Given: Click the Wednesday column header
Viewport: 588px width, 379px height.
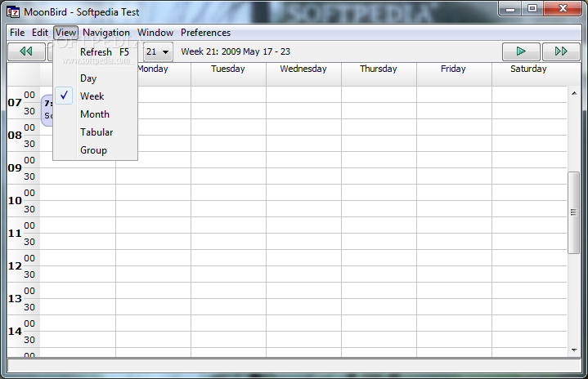Looking at the screenshot, I should coord(303,74).
